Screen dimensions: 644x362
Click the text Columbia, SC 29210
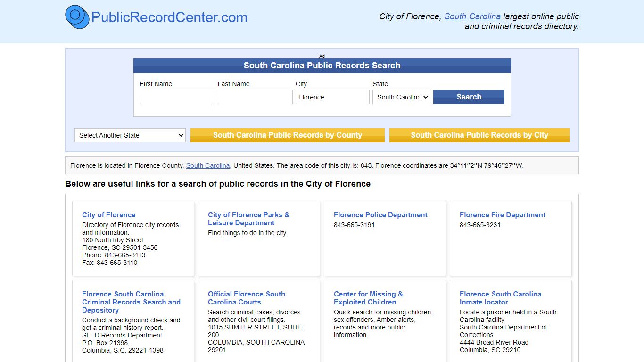coord(490,350)
